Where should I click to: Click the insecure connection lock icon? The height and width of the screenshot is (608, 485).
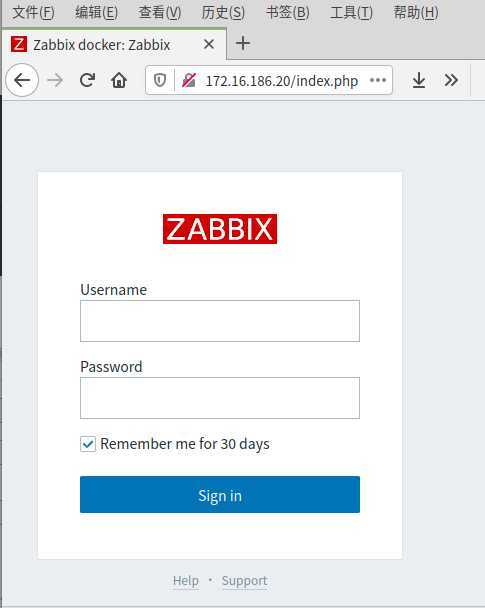click(189, 80)
